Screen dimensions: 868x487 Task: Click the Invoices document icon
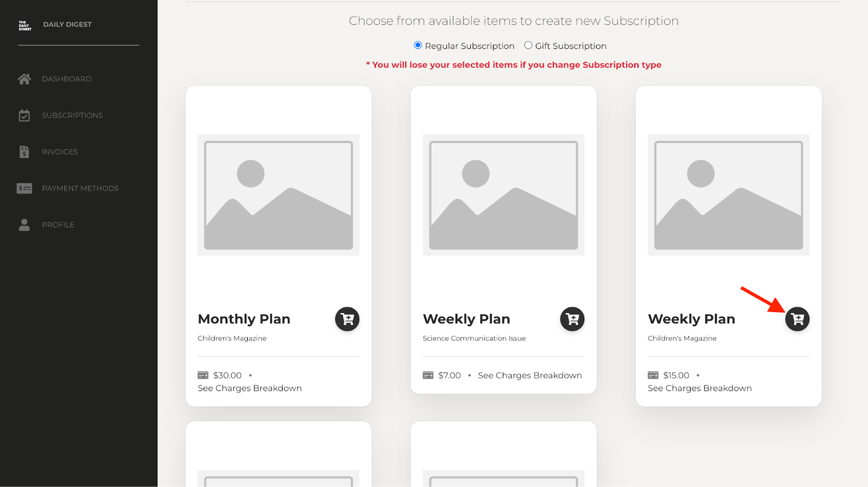(24, 151)
